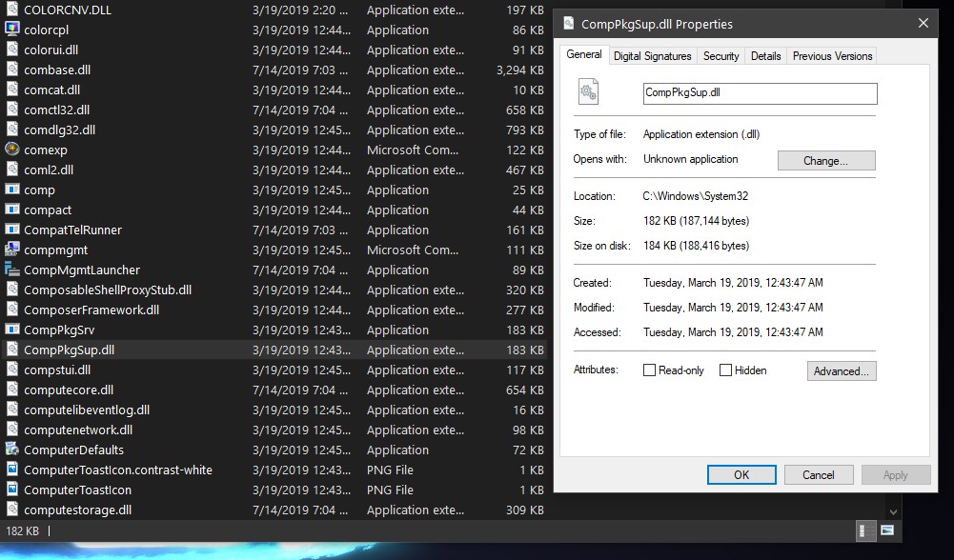Open the Digital Signatures tab
Viewport: 954px width, 560px height.
pyautogui.click(x=652, y=56)
